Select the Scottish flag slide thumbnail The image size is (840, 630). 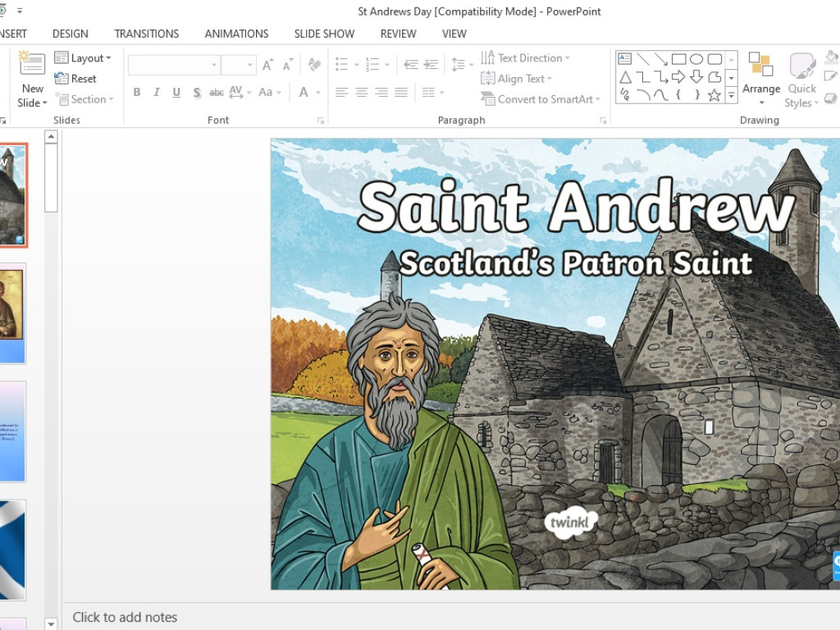pos(12,549)
